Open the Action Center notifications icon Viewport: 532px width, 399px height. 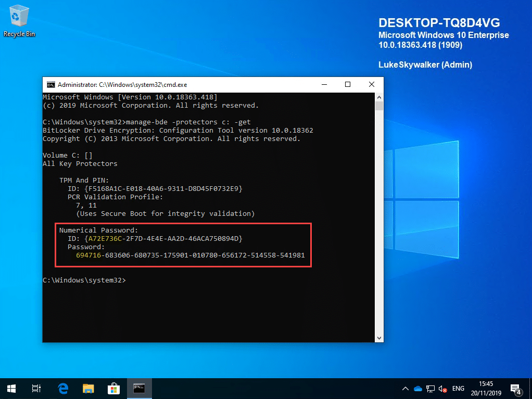[516, 389]
